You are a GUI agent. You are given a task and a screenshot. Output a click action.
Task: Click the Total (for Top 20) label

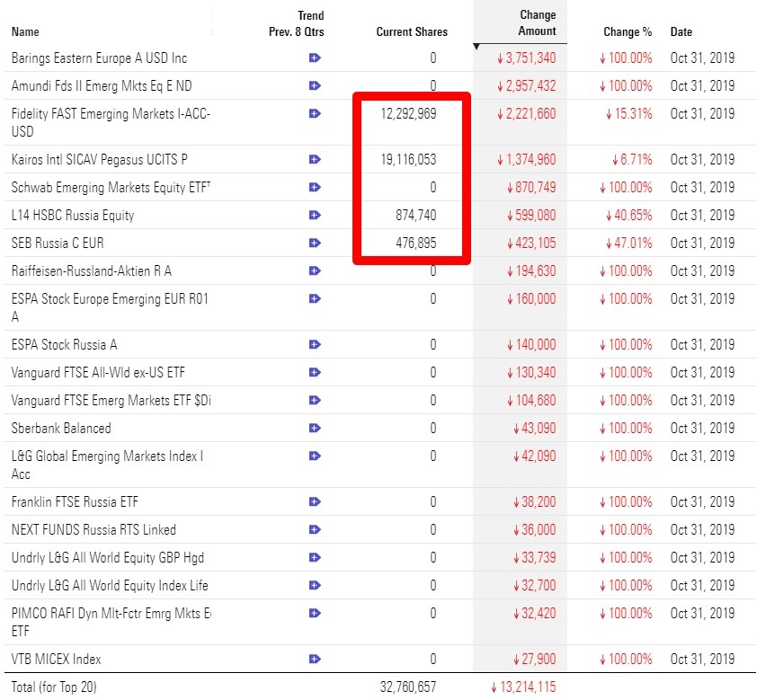(54, 687)
